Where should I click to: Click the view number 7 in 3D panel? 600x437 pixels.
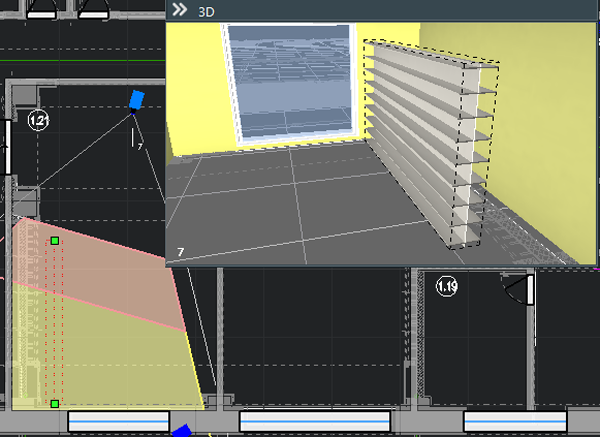180,254
